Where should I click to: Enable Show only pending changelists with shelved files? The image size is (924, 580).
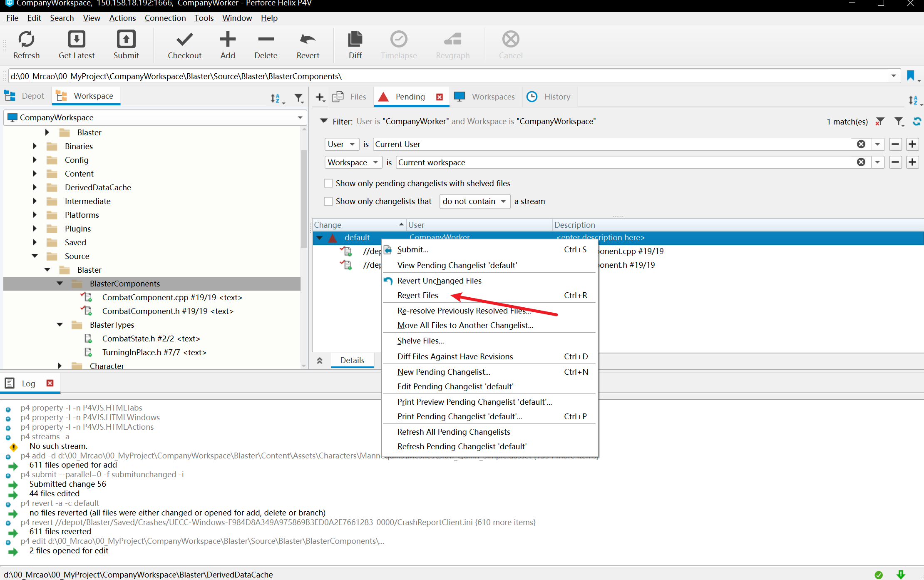(328, 183)
